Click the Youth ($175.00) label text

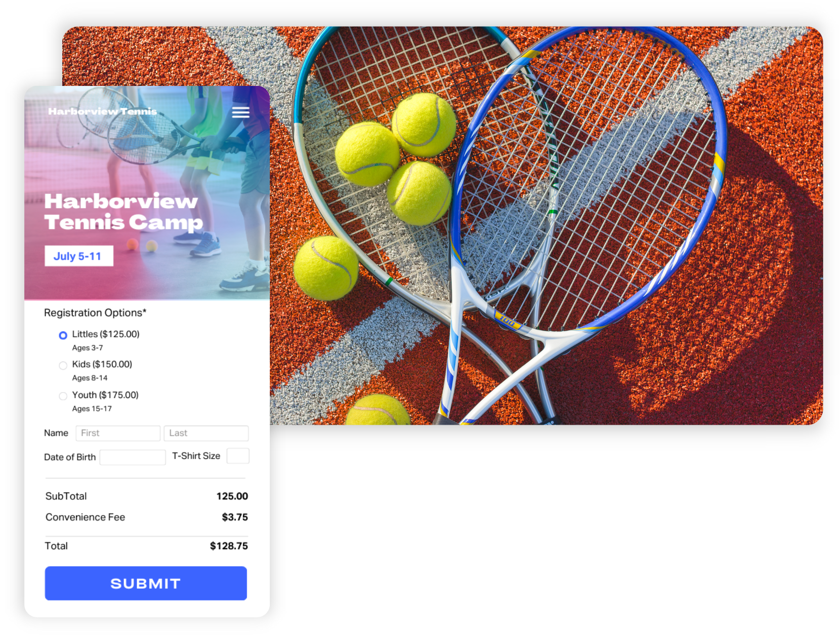pos(105,395)
